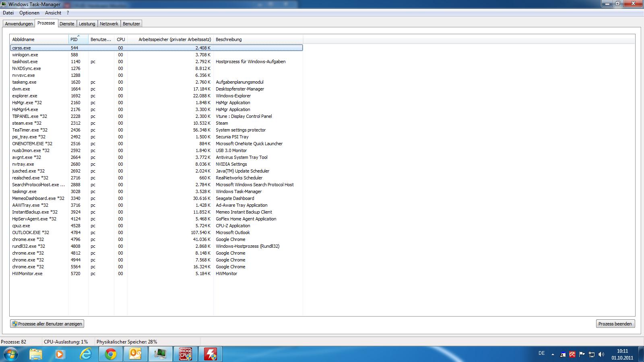The height and width of the screenshot is (362, 644).
Task: Click the show desktop strip
Action: [x=641, y=354]
